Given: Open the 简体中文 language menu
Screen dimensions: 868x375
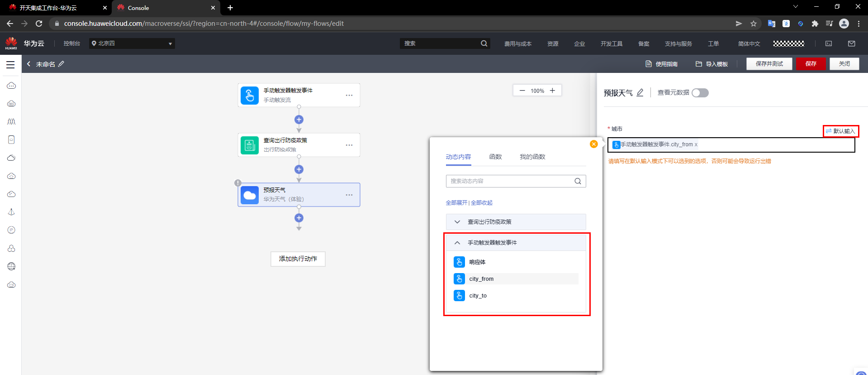Looking at the screenshot, I should click(749, 43).
